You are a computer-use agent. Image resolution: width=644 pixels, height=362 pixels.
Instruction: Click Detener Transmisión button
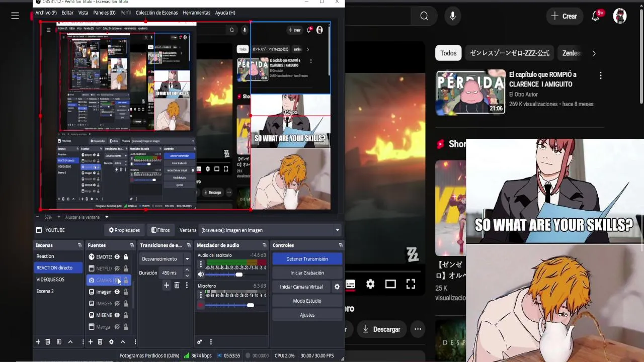(x=307, y=259)
